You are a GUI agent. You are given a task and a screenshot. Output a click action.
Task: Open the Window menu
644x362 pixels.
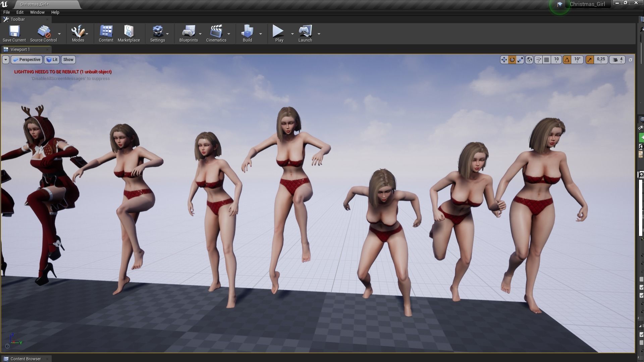click(37, 12)
